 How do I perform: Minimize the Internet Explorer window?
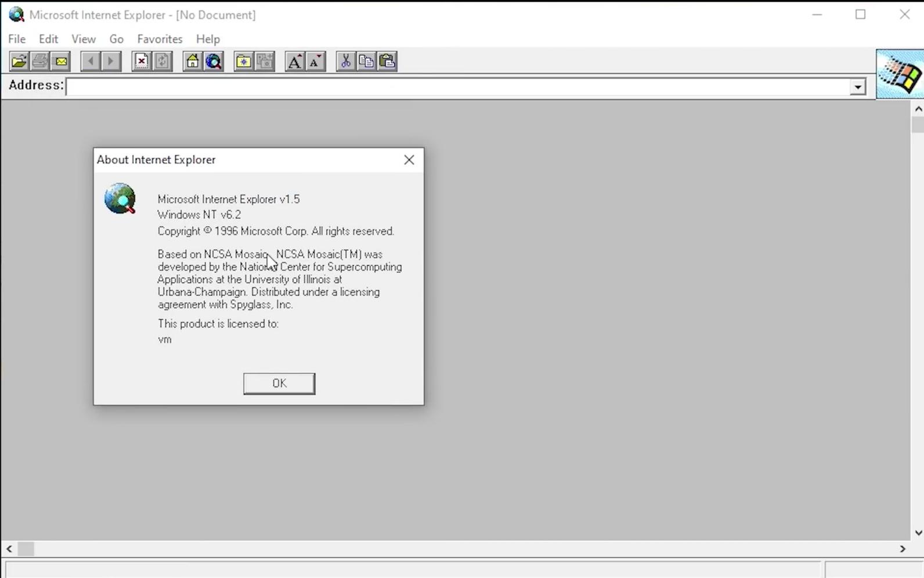click(817, 15)
